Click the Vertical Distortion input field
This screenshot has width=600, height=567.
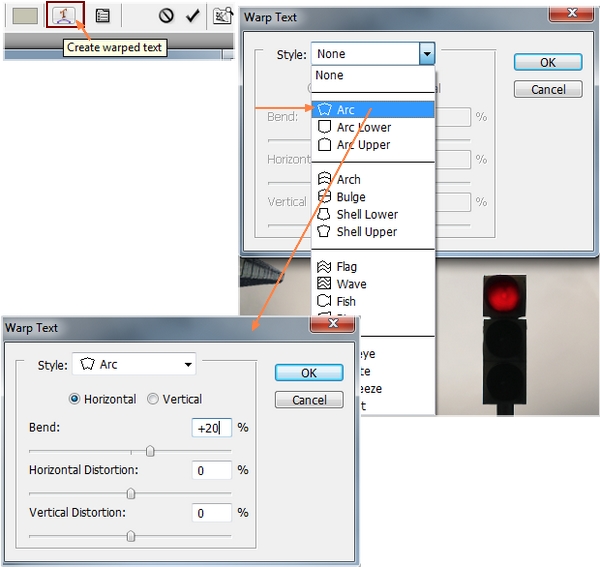[212, 513]
